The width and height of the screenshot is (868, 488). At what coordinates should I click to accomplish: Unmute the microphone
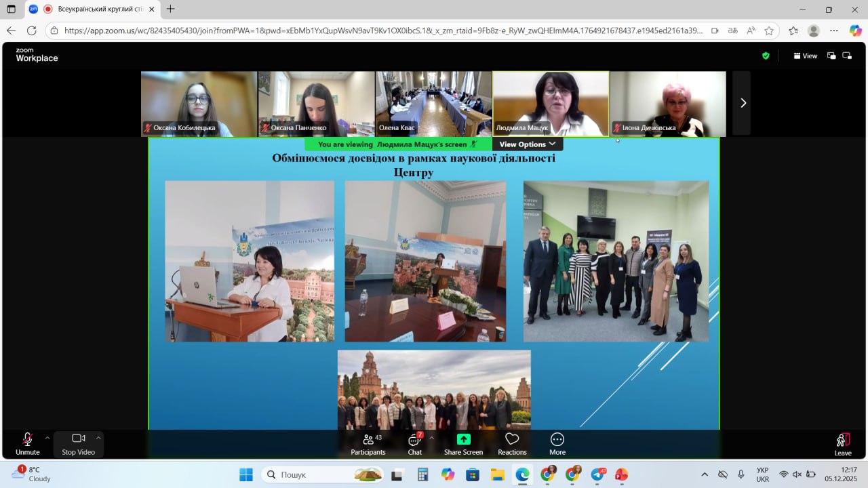click(28, 444)
